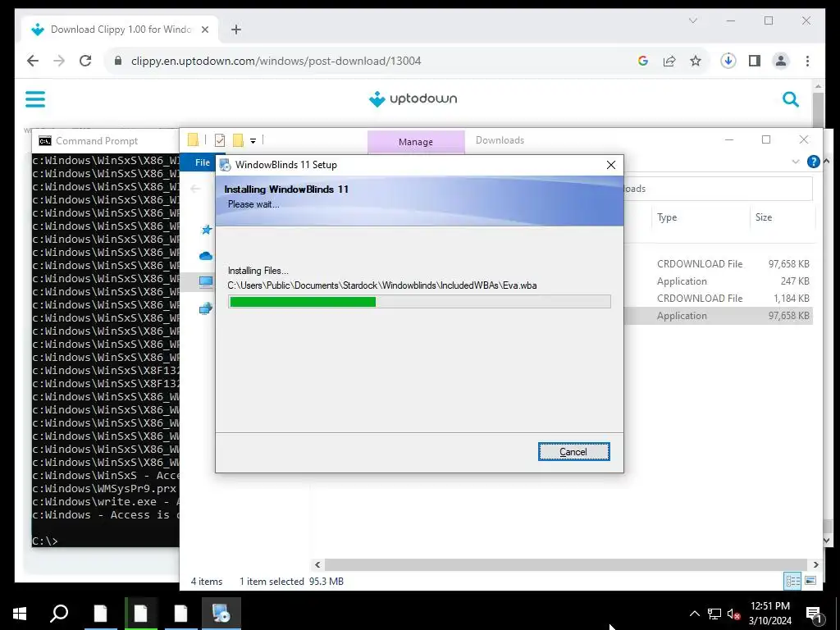
Task: Reload the Uptodown page
Action: click(85, 61)
